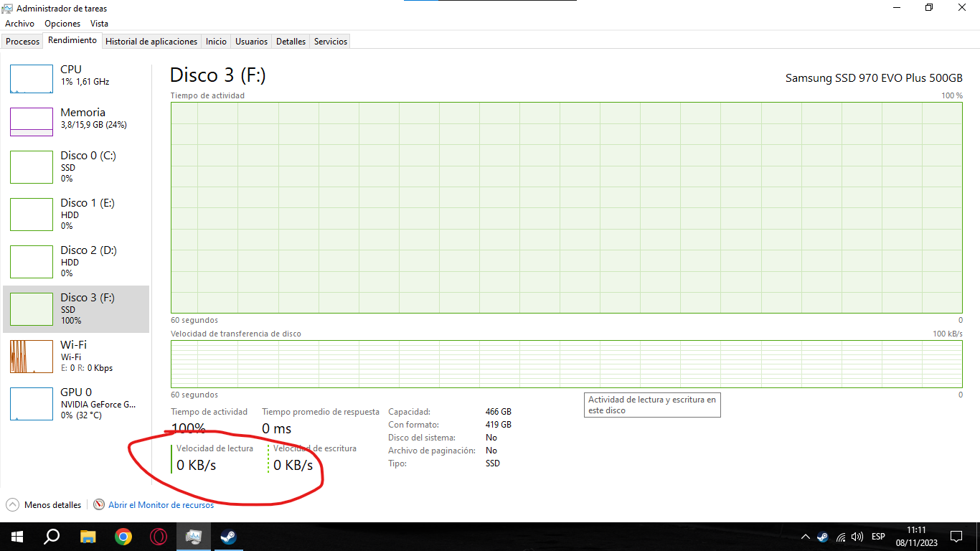Screen dimensions: 980x551
Task: Open Windows Search from the taskbar
Action: click(x=52, y=537)
